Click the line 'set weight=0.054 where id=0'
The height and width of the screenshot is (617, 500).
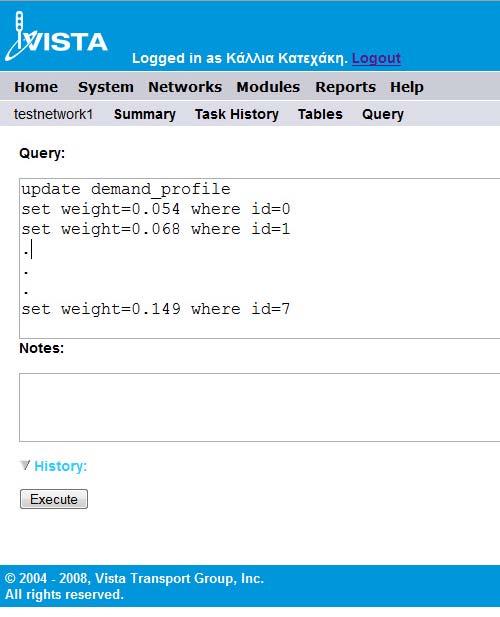click(156, 209)
